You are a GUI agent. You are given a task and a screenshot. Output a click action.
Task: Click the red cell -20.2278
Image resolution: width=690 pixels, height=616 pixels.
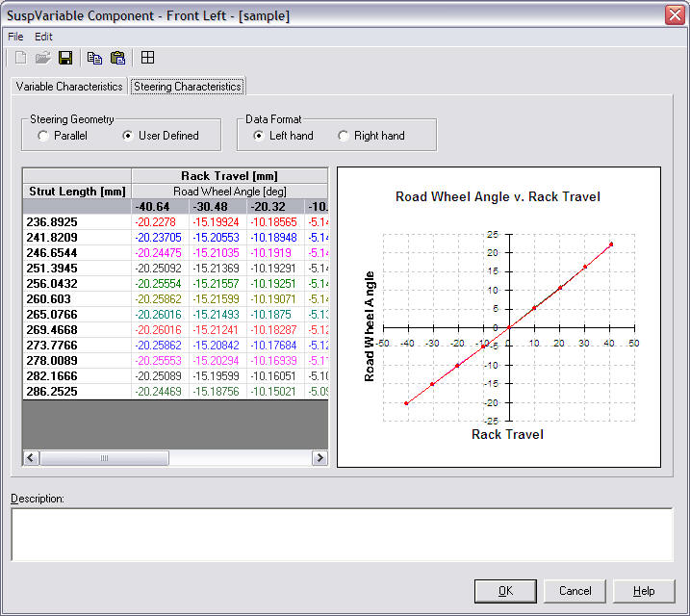pos(160,221)
